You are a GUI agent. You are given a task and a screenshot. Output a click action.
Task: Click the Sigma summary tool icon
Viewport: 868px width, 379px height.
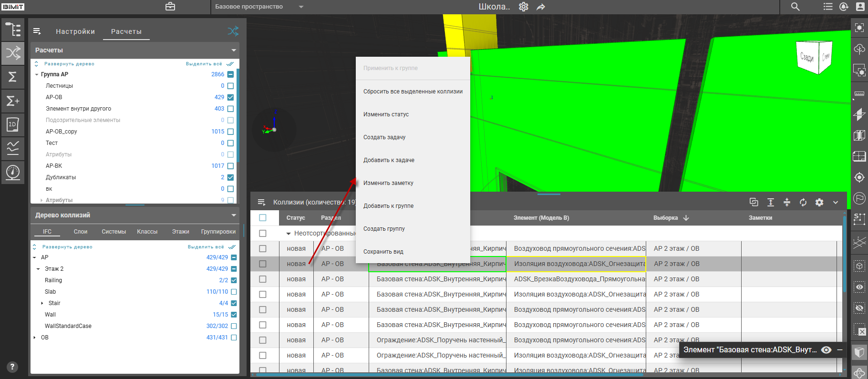(13, 77)
